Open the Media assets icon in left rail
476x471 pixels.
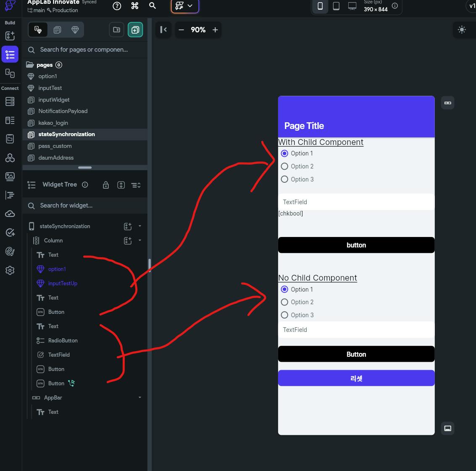10,176
